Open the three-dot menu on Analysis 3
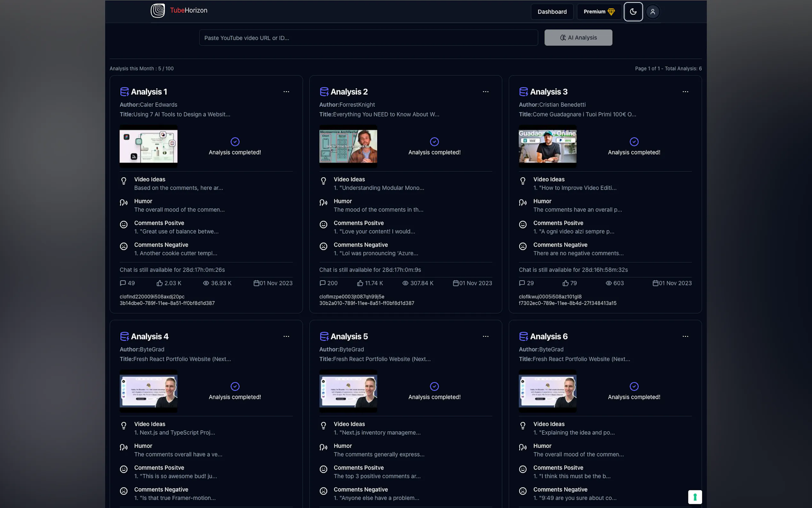This screenshot has height=508, width=812. [685, 92]
